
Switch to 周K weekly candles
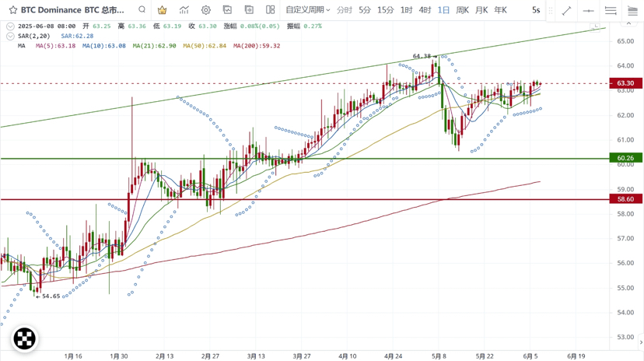pyautogui.click(x=462, y=10)
